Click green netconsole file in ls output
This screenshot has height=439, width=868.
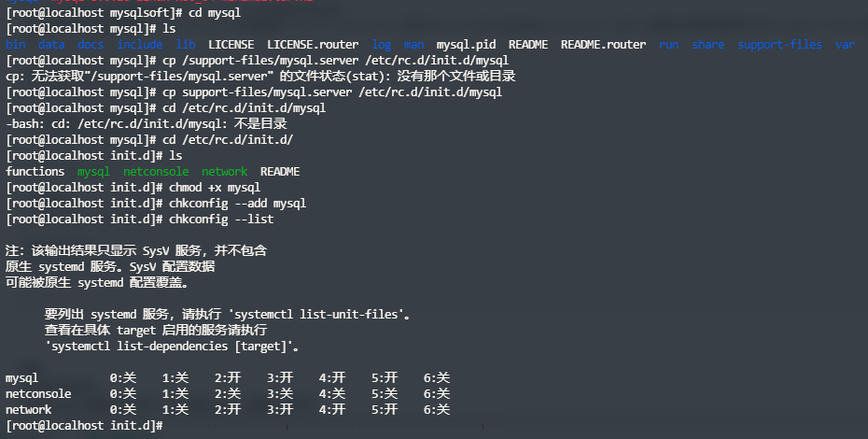click(x=156, y=172)
